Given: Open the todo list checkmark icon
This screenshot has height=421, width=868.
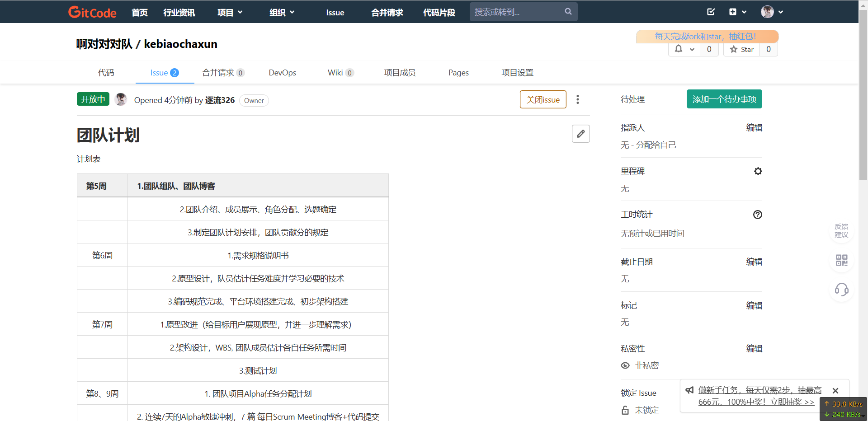Looking at the screenshot, I should 711,12.
